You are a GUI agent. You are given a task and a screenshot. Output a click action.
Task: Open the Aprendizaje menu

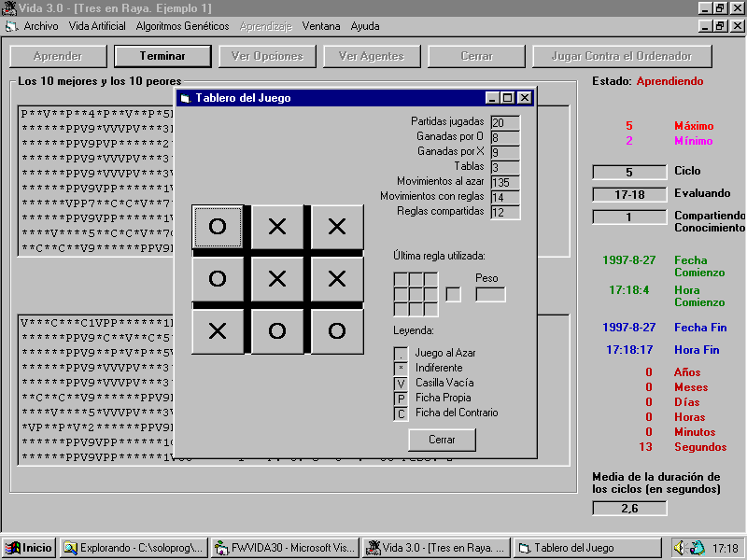266,26
